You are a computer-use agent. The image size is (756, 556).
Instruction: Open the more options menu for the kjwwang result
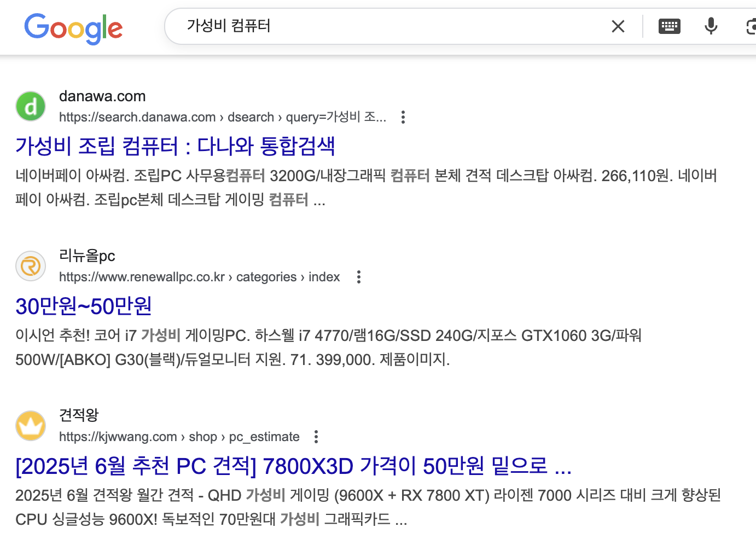pos(316,437)
